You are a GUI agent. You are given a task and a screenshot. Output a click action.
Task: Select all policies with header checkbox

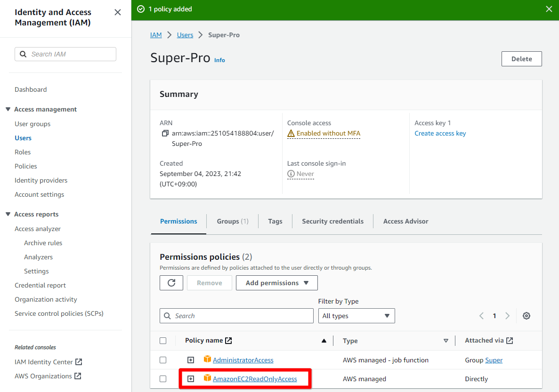(x=163, y=341)
